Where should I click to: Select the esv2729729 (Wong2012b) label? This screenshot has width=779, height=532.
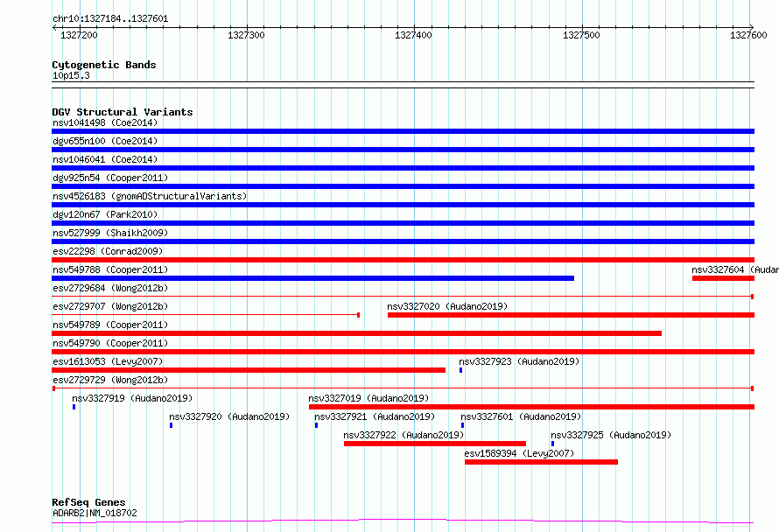tap(110, 380)
